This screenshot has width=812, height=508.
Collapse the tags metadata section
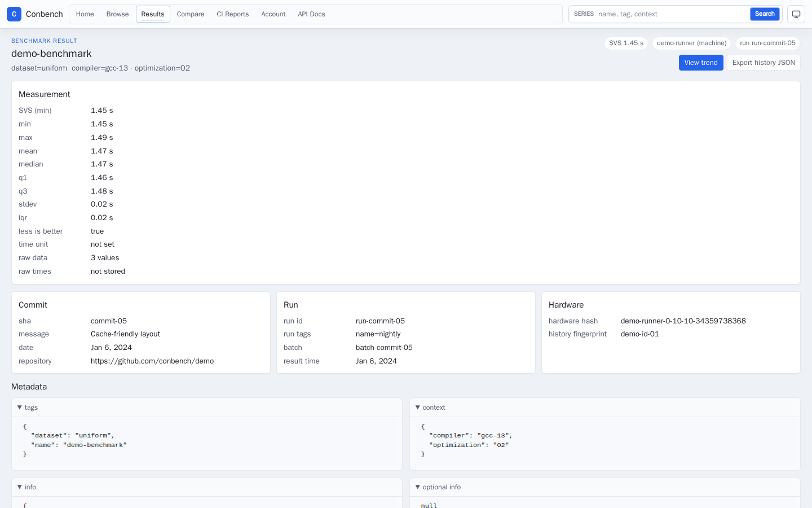[207, 408]
